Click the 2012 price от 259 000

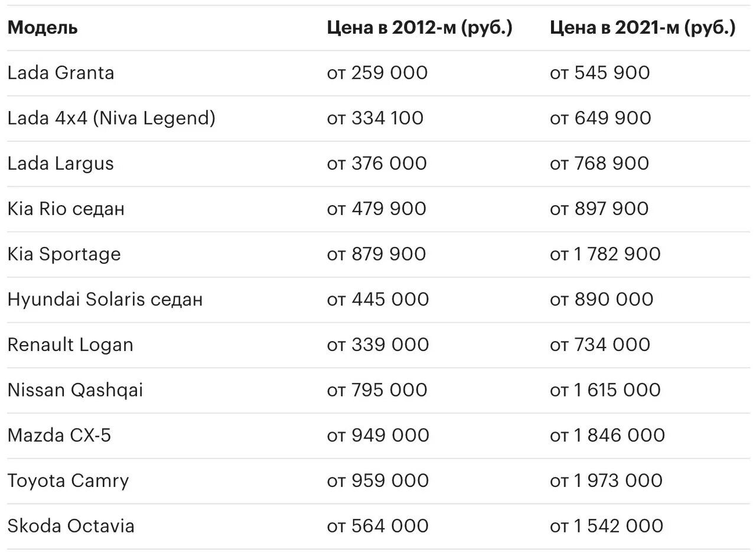pos(377,73)
